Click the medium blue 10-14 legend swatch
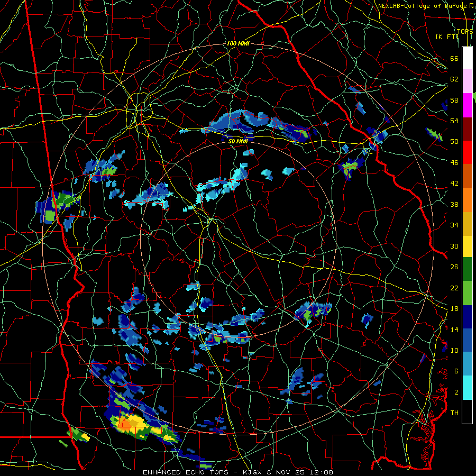 pyautogui.click(x=467, y=340)
